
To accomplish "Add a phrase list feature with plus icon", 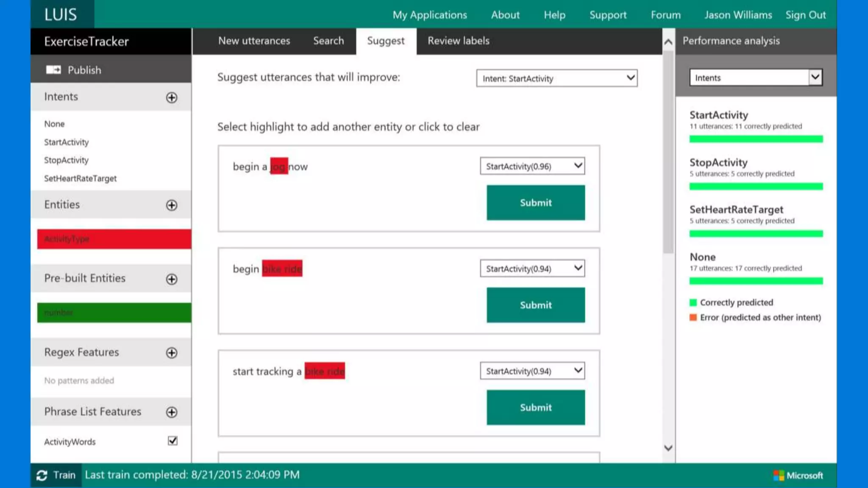I will pos(172,412).
